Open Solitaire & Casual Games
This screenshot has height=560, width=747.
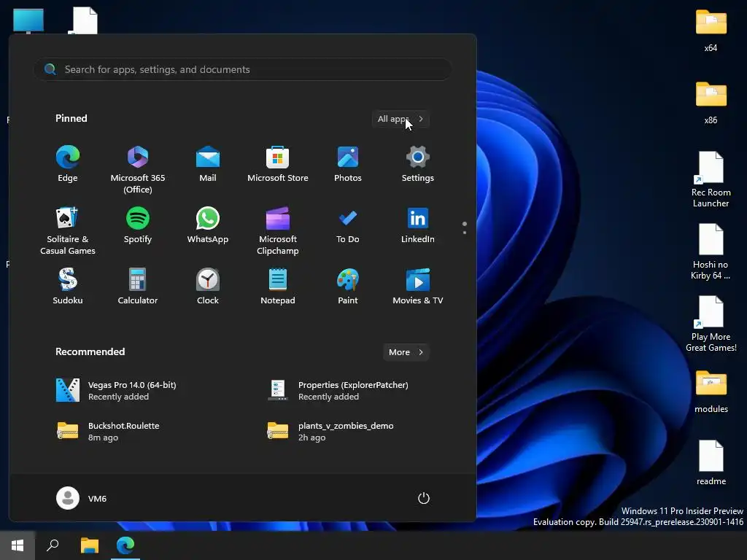click(68, 231)
